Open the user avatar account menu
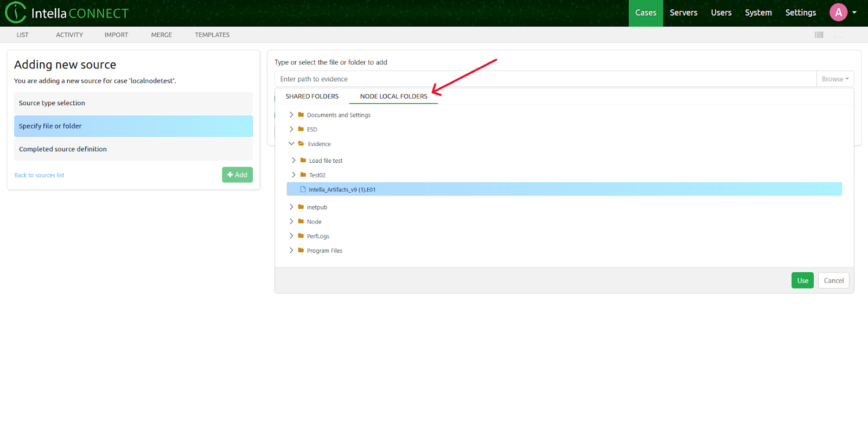Screen dimensions: 868x434 (x=838, y=12)
